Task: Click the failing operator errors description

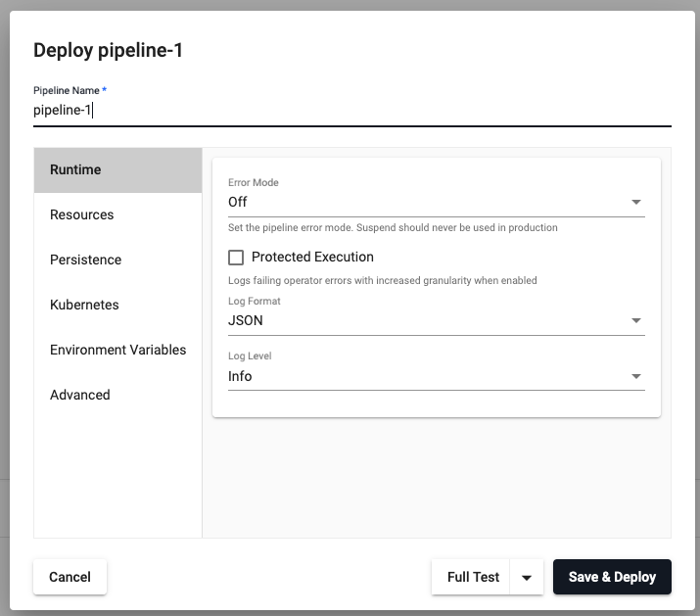Action: 383,280
